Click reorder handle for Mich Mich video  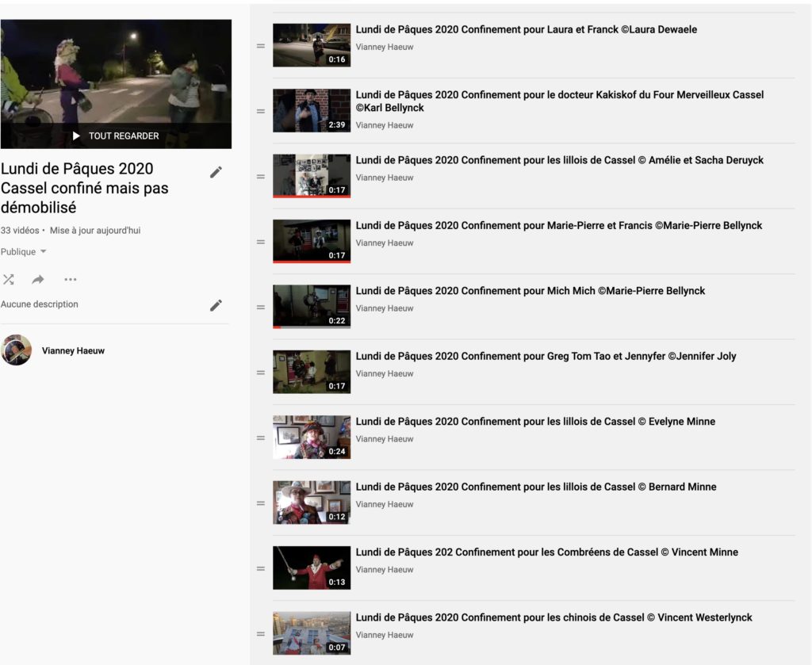click(261, 308)
